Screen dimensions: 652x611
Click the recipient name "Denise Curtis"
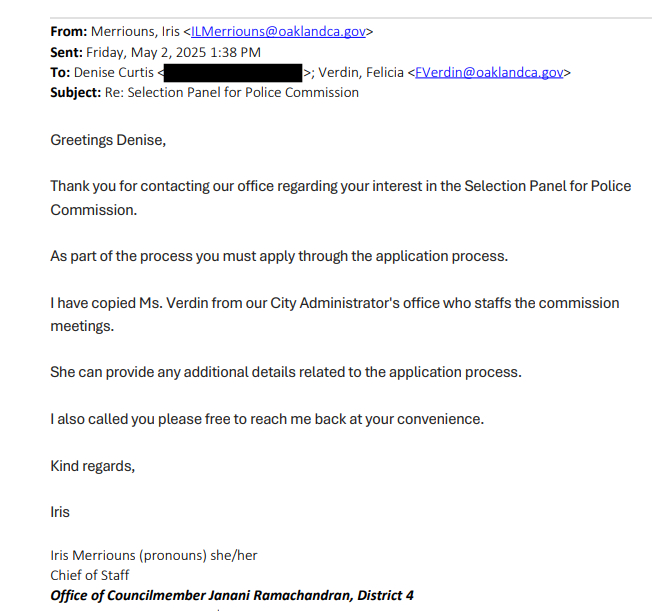(113, 72)
